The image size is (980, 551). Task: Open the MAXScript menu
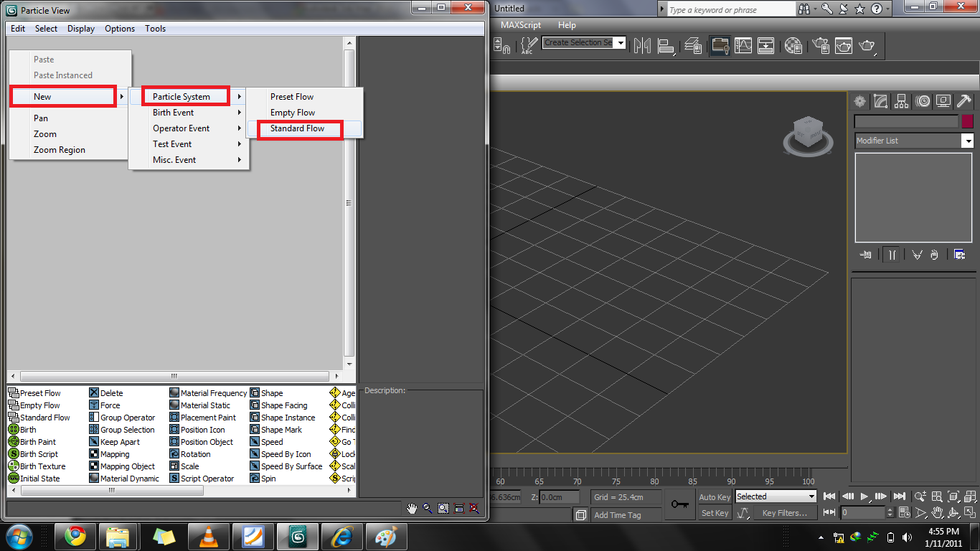coord(521,24)
